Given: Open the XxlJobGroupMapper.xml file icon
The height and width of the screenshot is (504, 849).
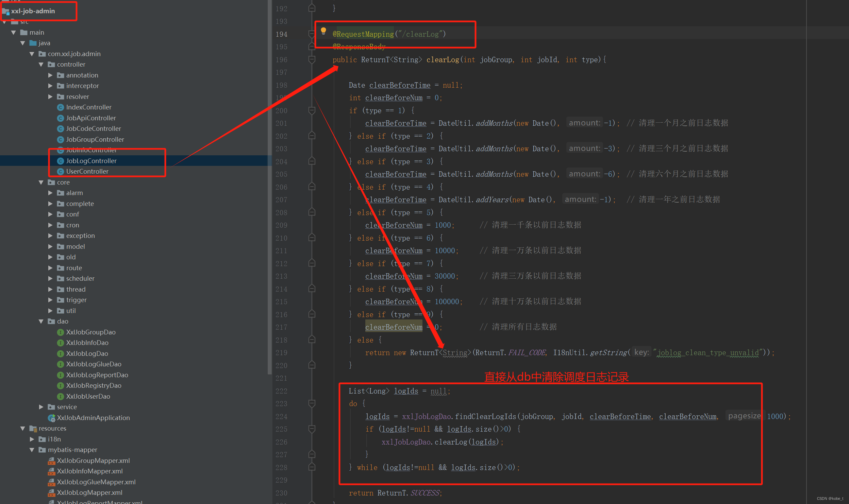Looking at the screenshot, I should [51, 461].
